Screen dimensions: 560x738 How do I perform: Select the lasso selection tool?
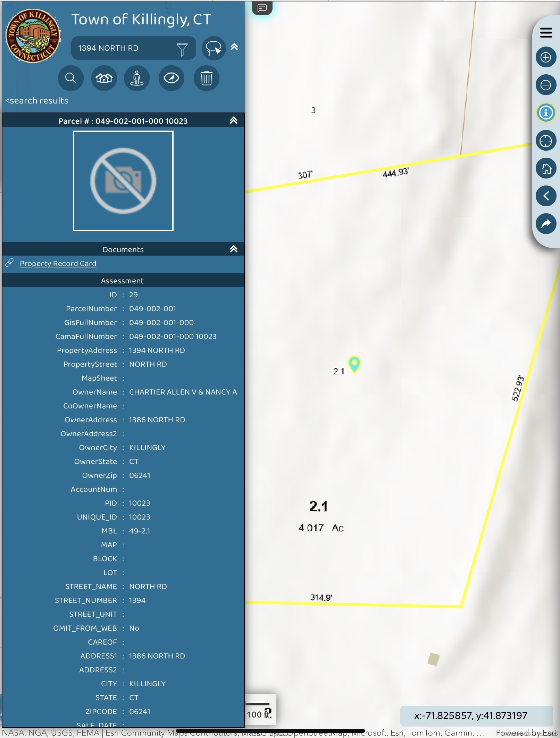click(x=214, y=48)
